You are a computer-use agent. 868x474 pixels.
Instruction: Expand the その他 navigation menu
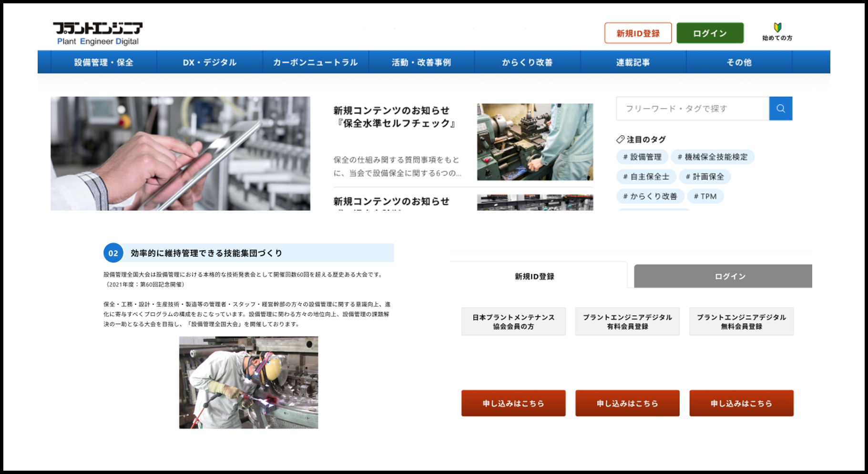point(739,62)
